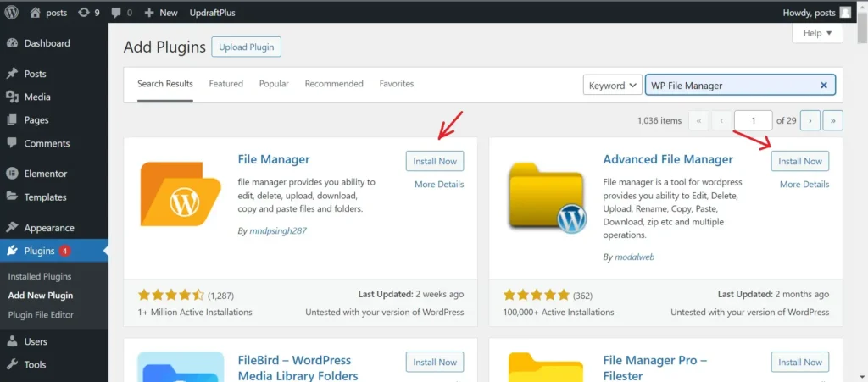Viewport: 868px width, 382px height.
Task: Clear the plugin search field text
Action: tap(823, 86)
